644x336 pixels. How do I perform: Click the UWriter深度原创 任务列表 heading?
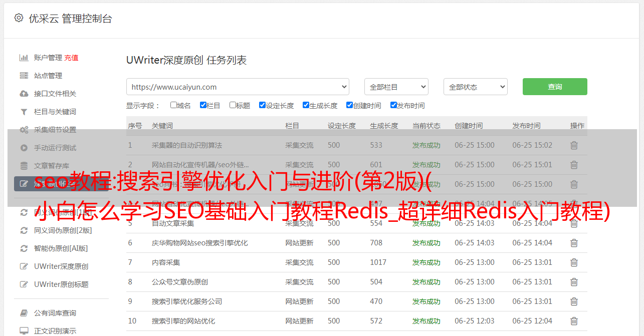[186, 60]
